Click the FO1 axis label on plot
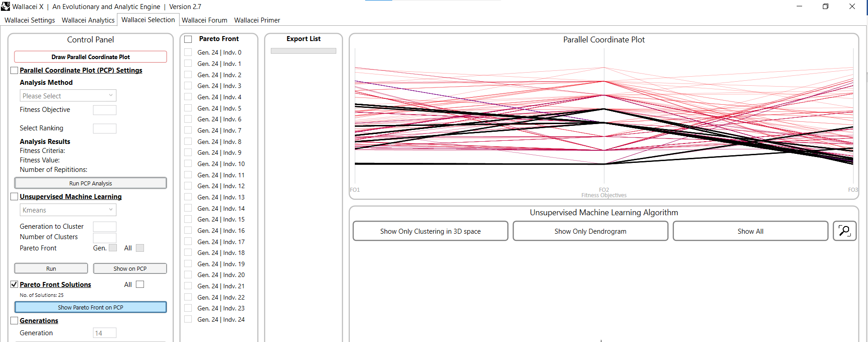Screen dimensions: 868x342 355,190
